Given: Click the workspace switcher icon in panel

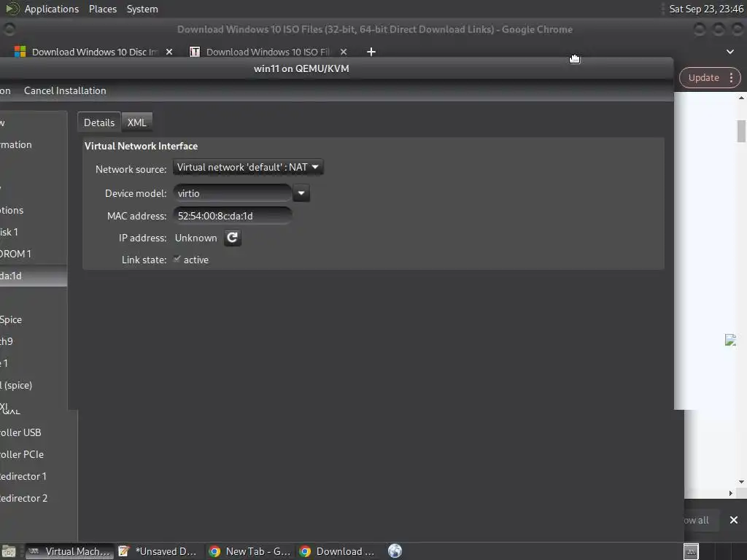Looking at the screenshot, I should click(x=691, y=551).
